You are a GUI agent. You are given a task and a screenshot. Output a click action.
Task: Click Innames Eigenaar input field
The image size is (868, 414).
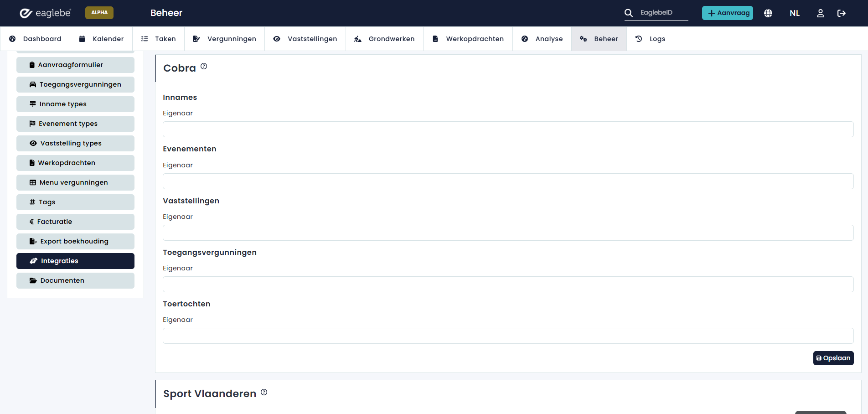pos(508,129)
